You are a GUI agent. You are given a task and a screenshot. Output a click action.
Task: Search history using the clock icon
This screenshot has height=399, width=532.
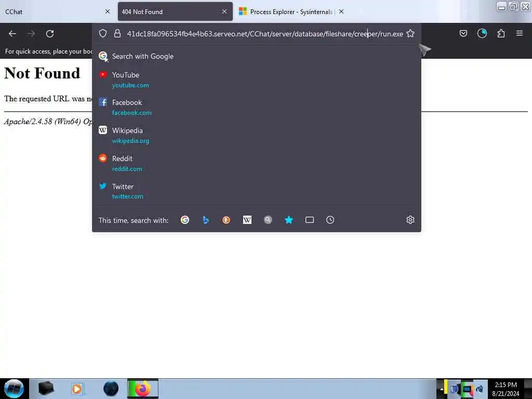330,220
